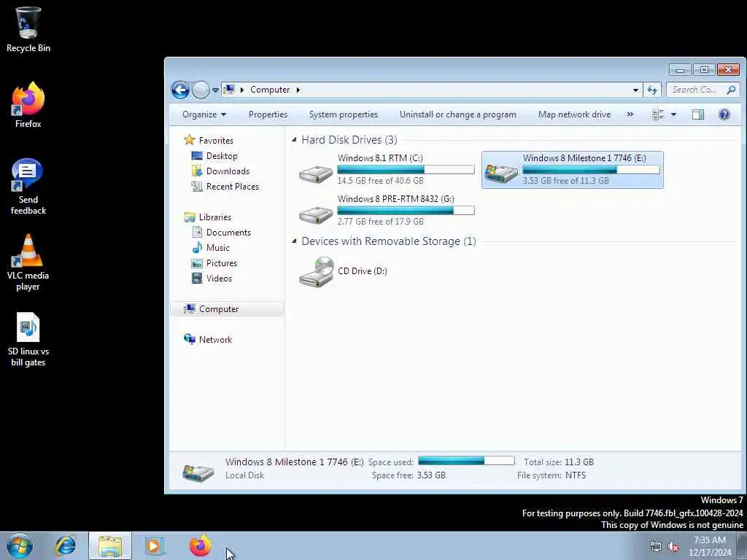This screenshot has height=560, width=747.
Task: Click the C: drive space usage bar
Action: pyautogui.click(x=406, y=169)
